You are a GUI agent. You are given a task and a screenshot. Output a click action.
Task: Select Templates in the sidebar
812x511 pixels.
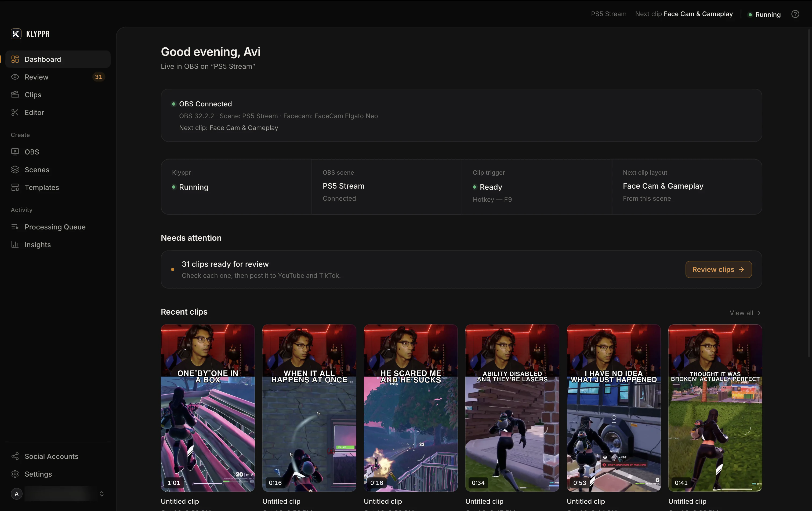(x=58, y=187)
